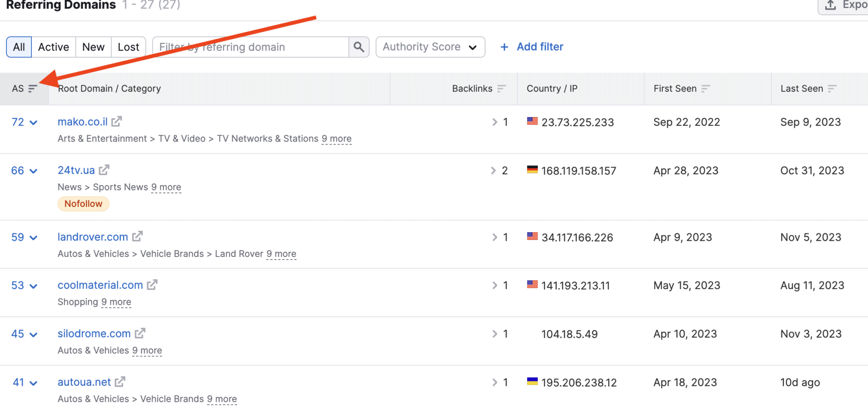Screen dimensions: 868x410
Task: Click Referring Domains heading
Action: click(61, 5)
